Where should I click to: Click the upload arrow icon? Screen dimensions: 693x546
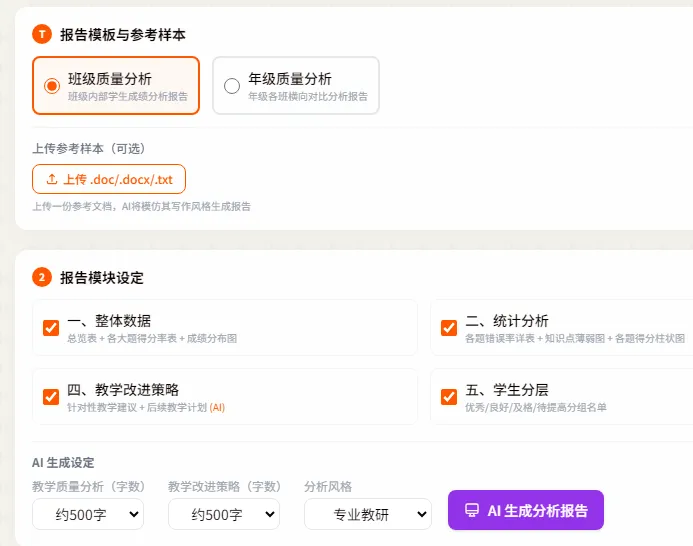click(52, 179)
